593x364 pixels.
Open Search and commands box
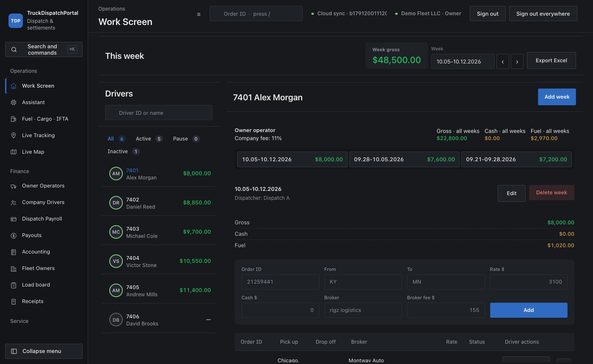click(x=44, y=50)
